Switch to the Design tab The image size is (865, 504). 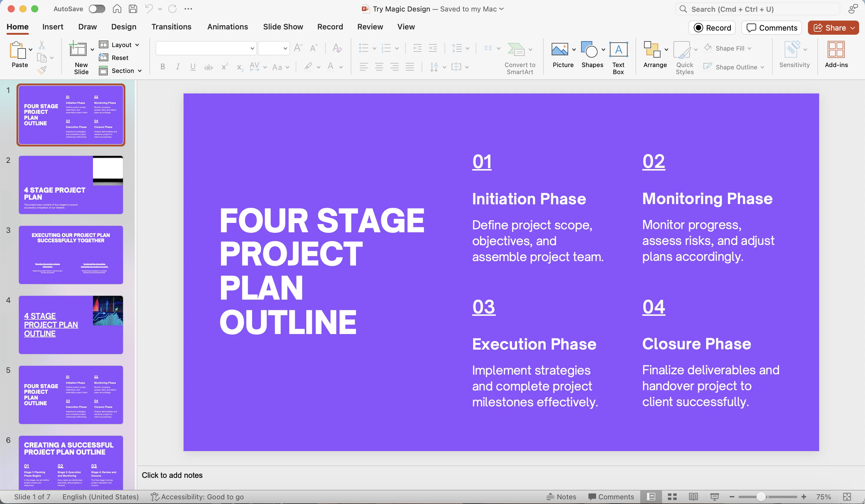124,27
